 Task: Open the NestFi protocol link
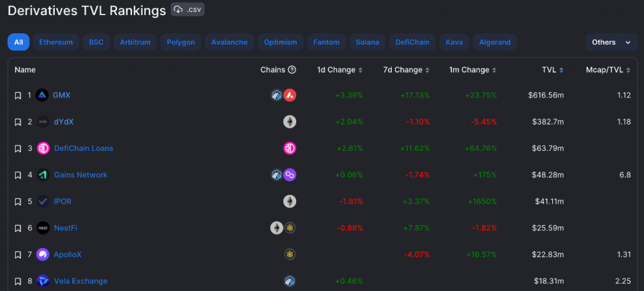coord(65,228)
